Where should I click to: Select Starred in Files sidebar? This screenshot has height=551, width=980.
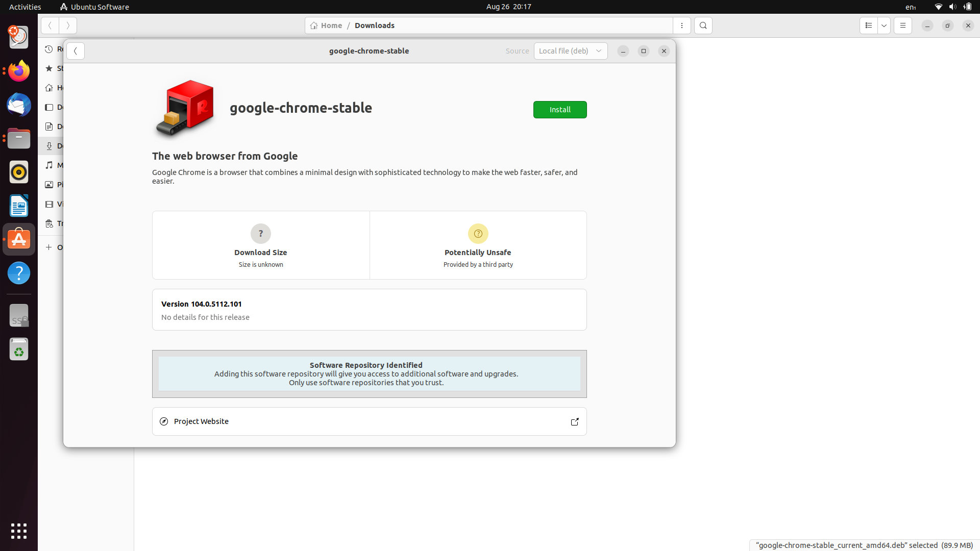coord(51,68)
